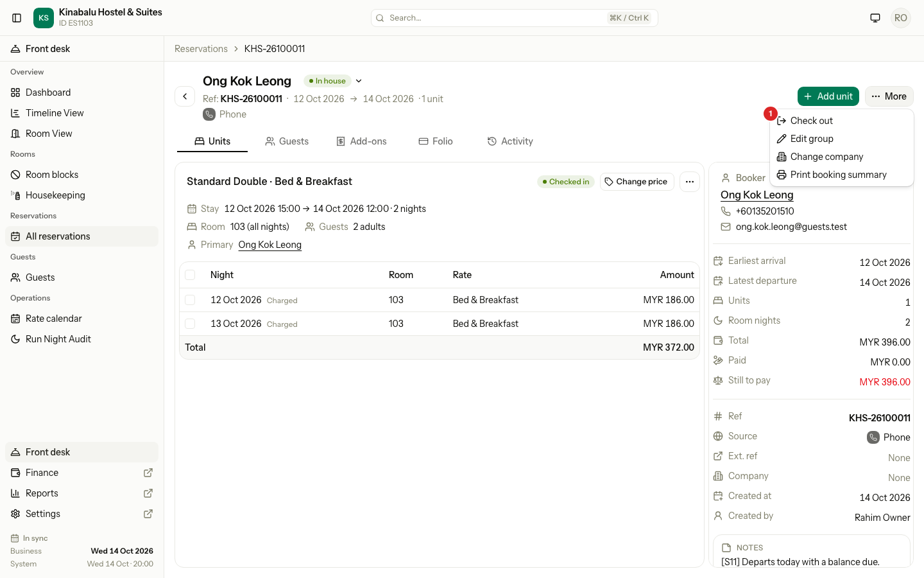Toggle the select-all checkbox in the Night header
Screen dimensions: 924x578
point(190,275)
